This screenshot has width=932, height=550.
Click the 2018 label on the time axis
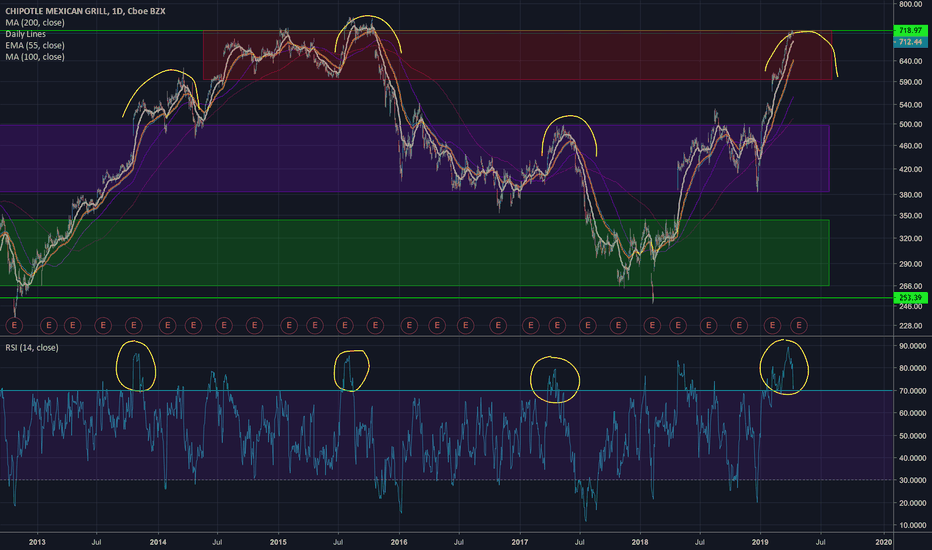pyautogui.click(x=640, y=542)
